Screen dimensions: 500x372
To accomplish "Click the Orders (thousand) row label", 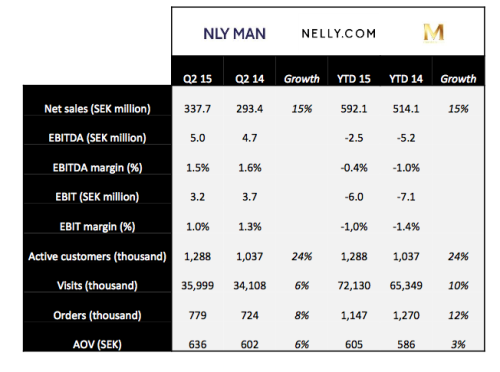I will [x=97, y=315].
